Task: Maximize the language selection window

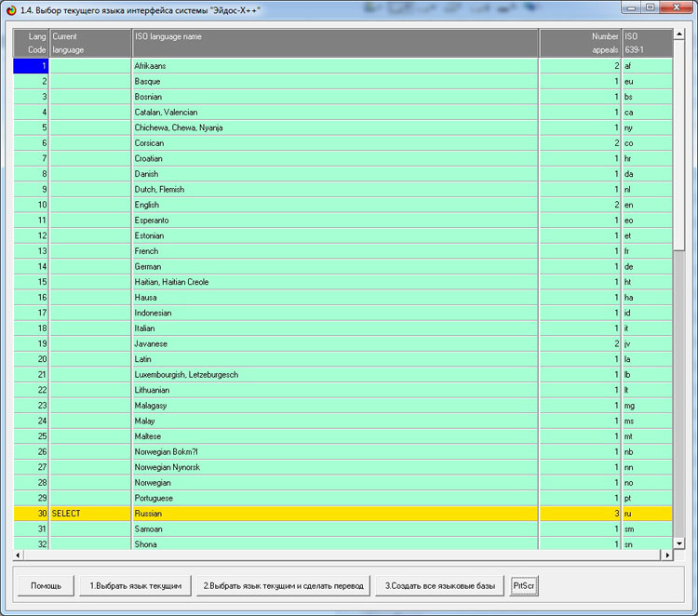Action: pyautogui.click(x=650, y=7)
